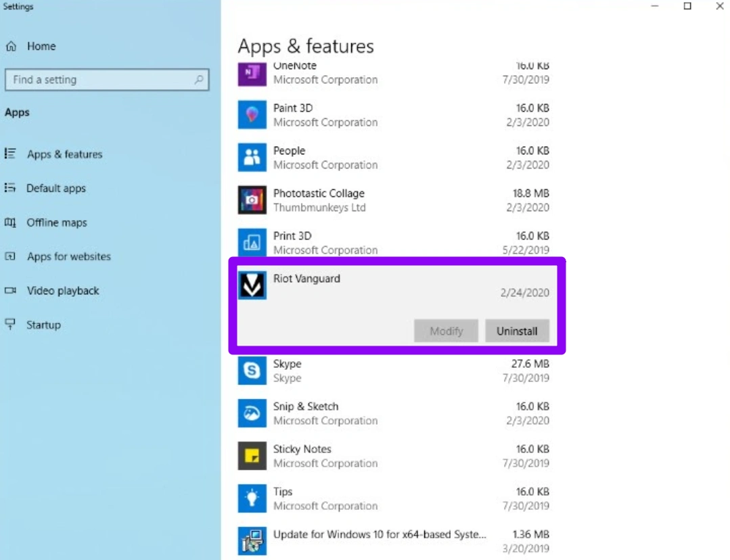Click the Paint 3D app icon
The height and width of the screenshot is (560, 730).
(252, 115)
